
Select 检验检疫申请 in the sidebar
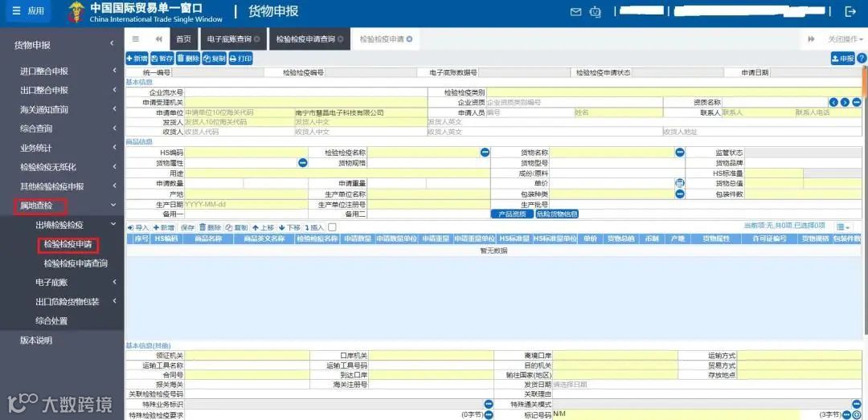tap(68, 245)
